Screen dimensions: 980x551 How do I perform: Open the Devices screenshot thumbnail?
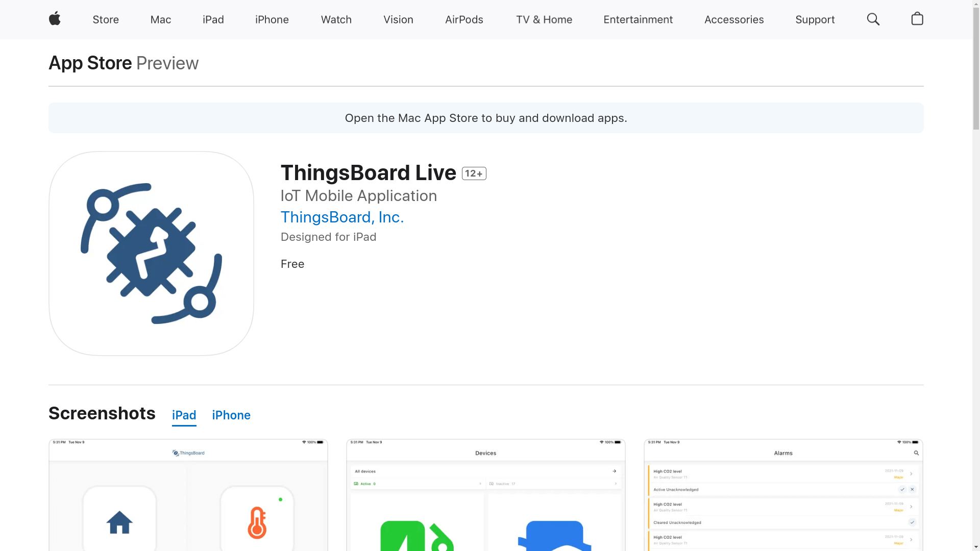pyautogui.click(x=485, y=495)
